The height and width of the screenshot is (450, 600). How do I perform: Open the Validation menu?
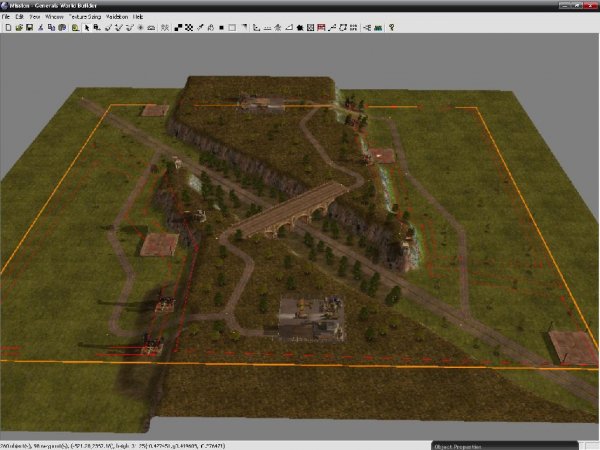tap(118, 17)
